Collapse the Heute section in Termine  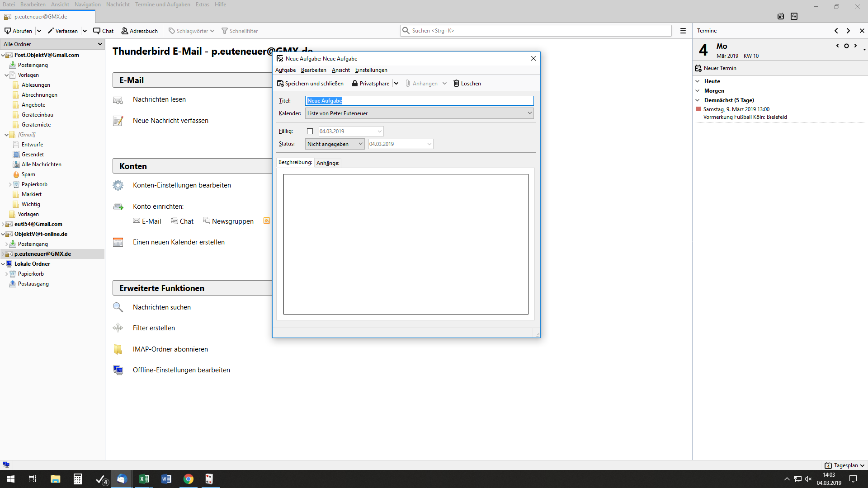click(x=698, y=81)
